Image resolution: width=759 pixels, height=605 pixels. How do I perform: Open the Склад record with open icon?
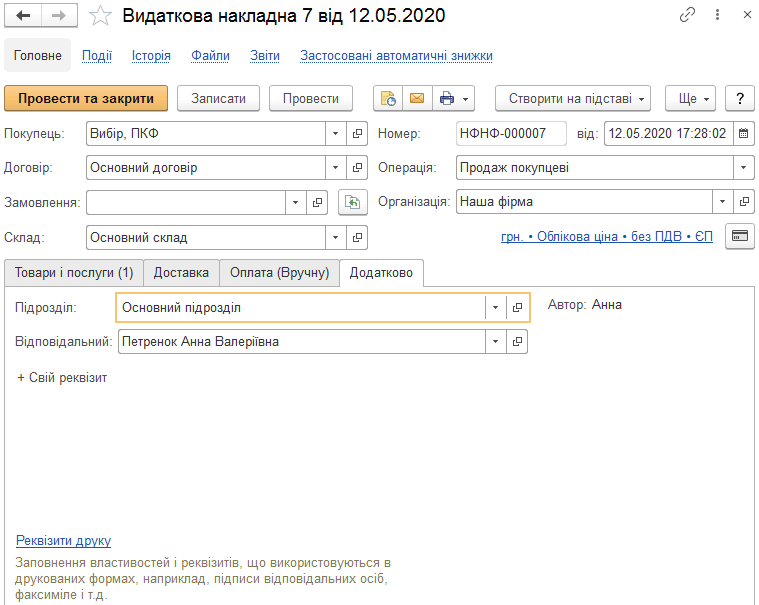pos(357,237)
